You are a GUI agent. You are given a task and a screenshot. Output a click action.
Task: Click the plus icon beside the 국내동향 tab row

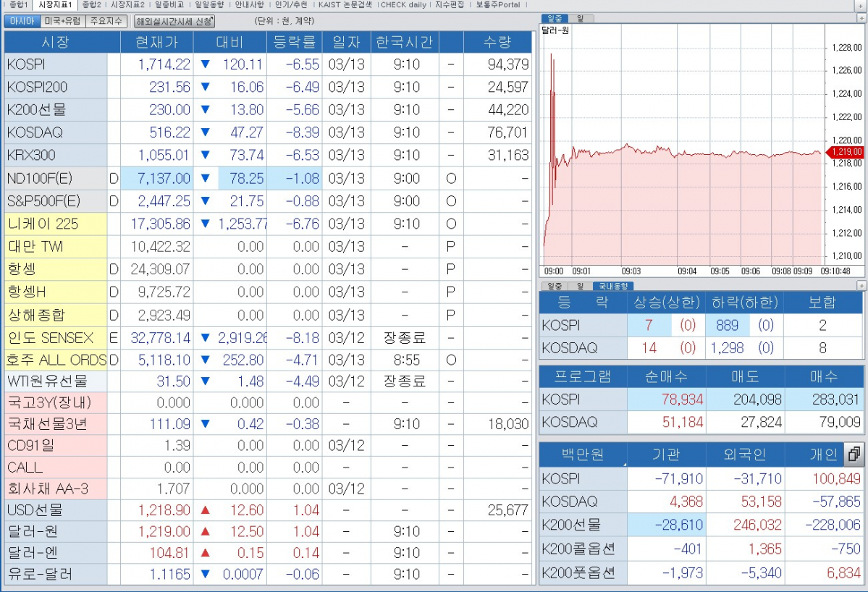pos(861,286)
